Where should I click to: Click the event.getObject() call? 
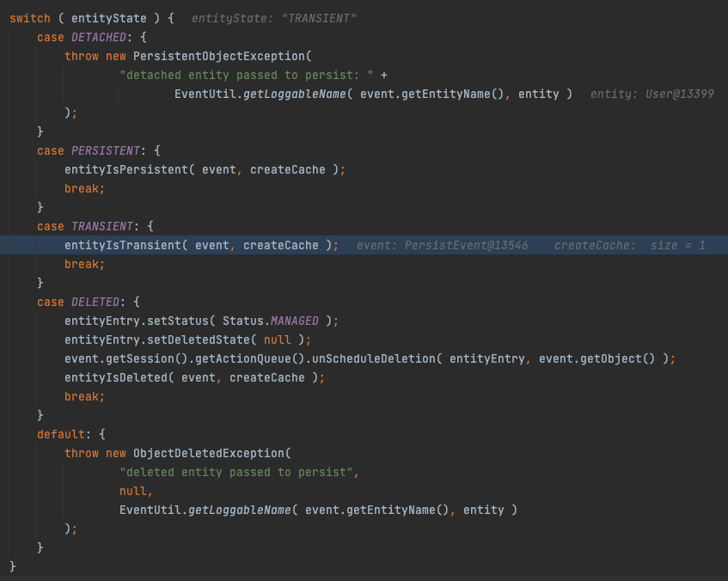point(596,359)
